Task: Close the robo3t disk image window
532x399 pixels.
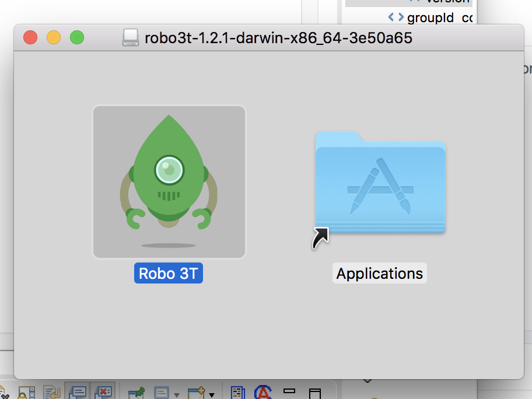Action: coord(30,37)
